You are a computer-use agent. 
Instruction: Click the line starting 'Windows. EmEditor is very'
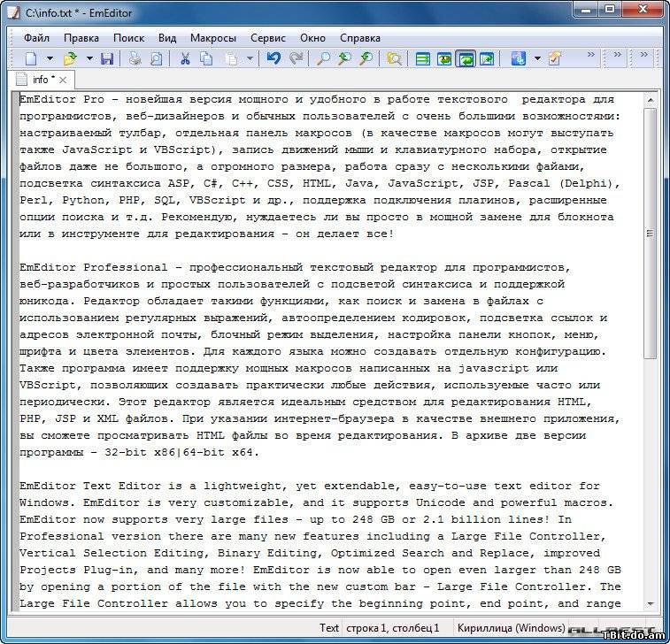point(317,502)
